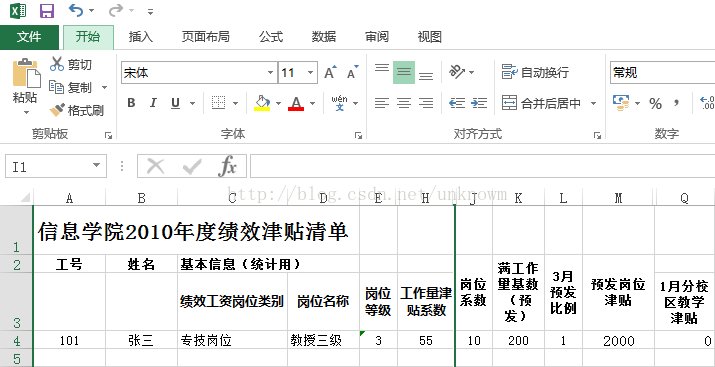Open Name Box dropdown arrow

(x=96, y=166)
